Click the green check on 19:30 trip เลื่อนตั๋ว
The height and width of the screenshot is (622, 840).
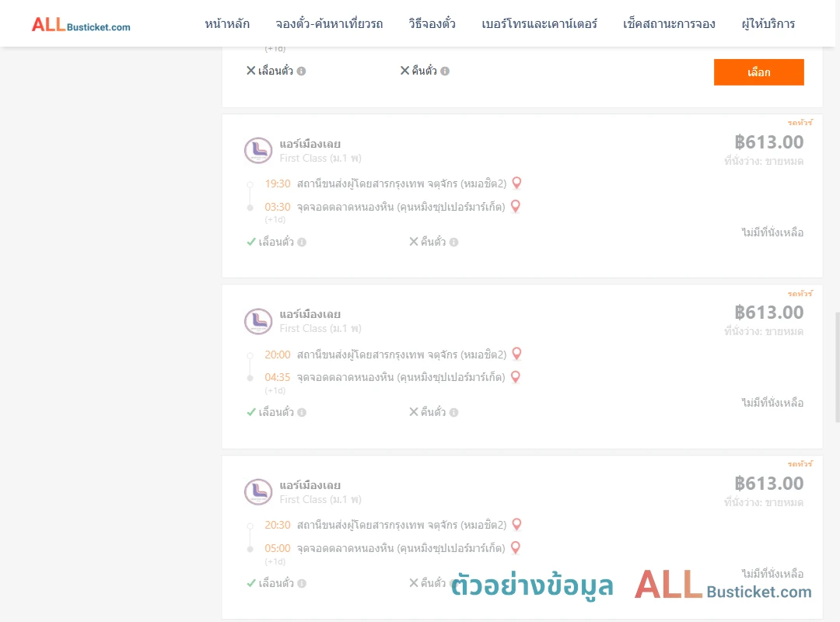click(x=250, y=242)
